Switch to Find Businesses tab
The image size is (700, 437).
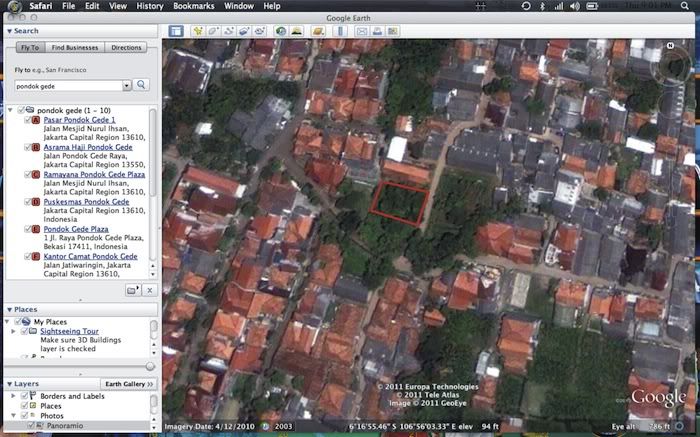click(x=75, y=47)
